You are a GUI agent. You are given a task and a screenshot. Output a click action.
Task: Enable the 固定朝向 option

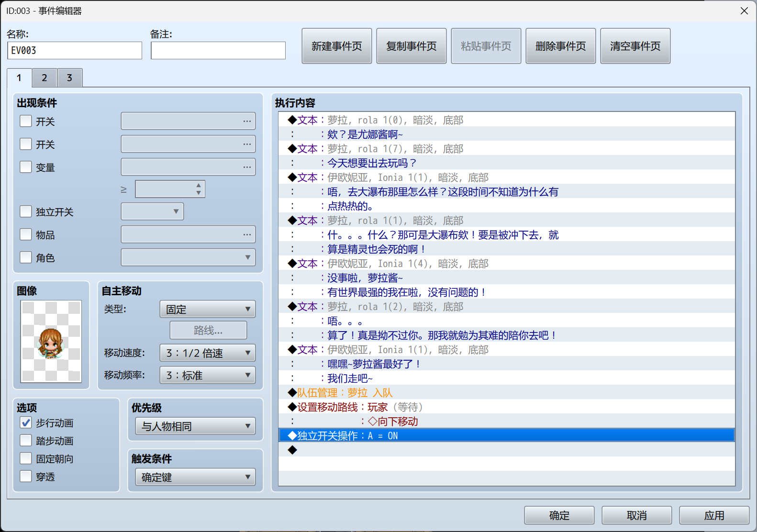(26, 459)
